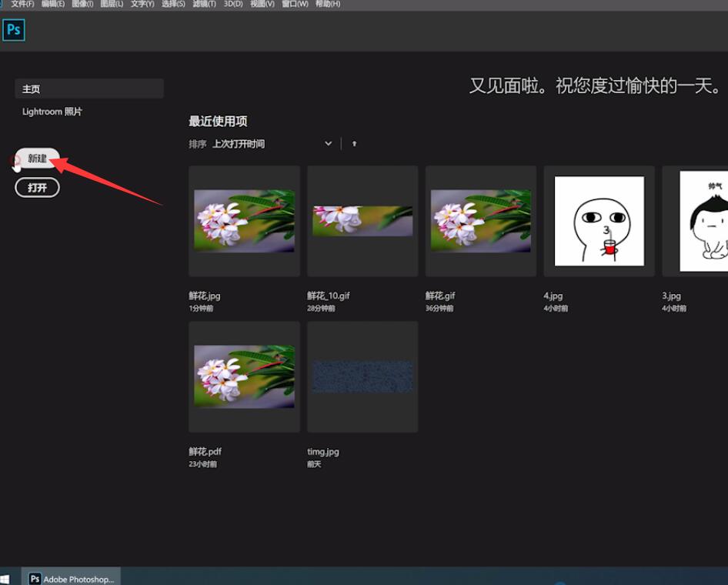Open the 3.jpg thumbnail
Viewport: 728px width, 585px height.
(695, 221)
